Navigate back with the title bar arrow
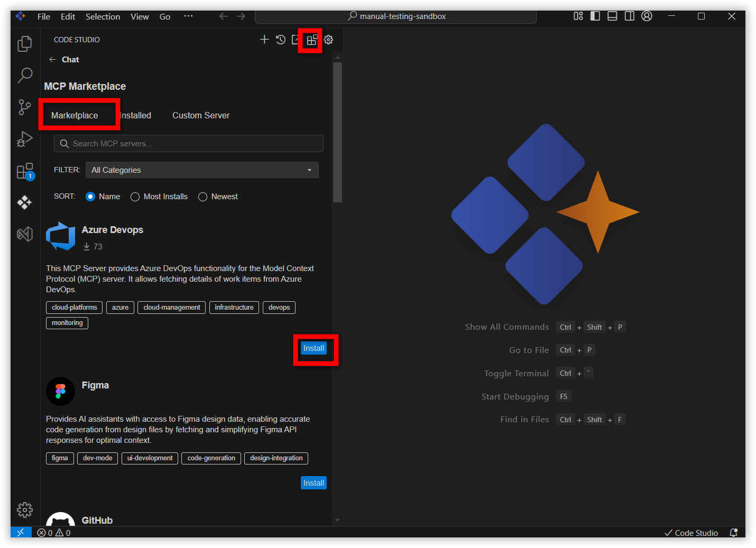Image resolution: width=756 pixels, height=548 pixels. 224,16
